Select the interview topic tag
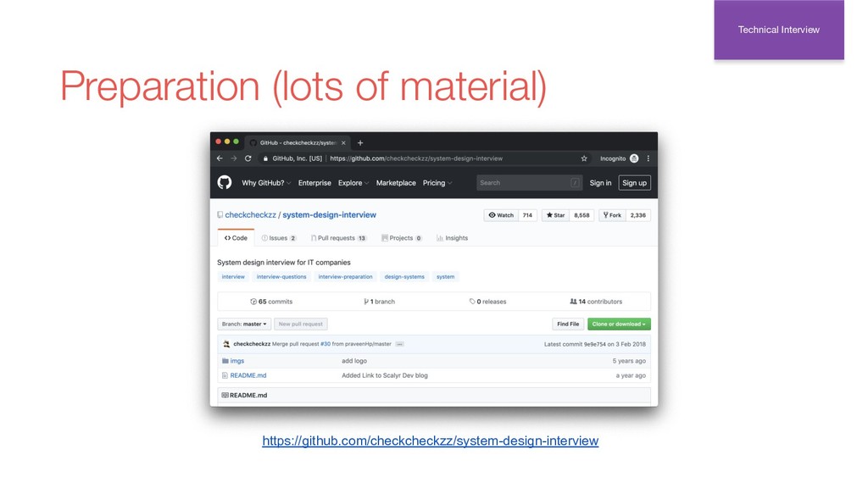Viewport: 868px width, 488px height. tap(233, 277)
